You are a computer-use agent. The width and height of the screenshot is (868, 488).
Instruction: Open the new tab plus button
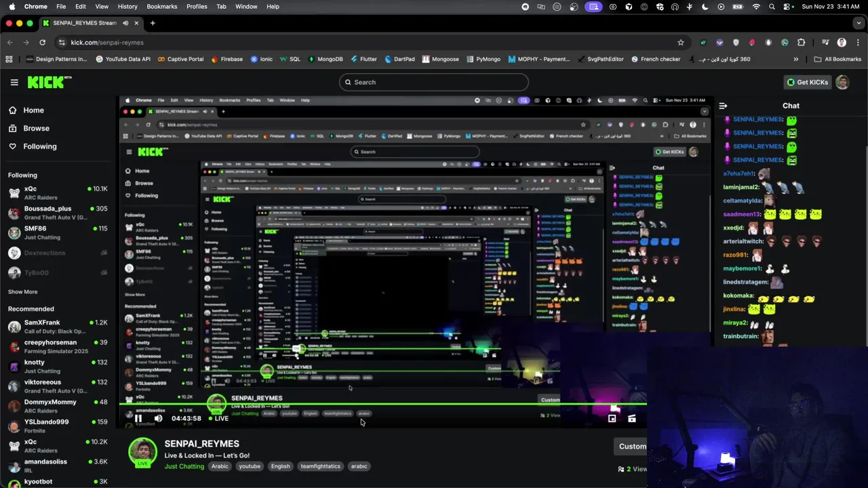tap(153, 23)
